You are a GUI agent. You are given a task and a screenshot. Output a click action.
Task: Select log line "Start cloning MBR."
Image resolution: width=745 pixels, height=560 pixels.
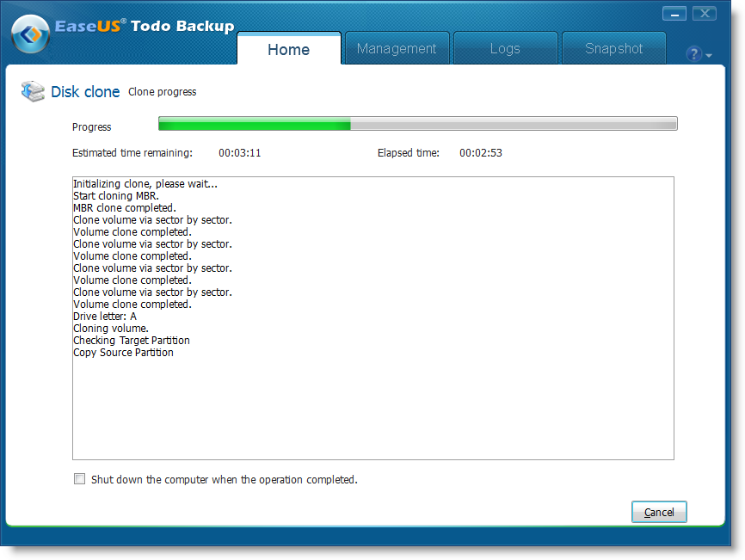click(x=116, y=195)
